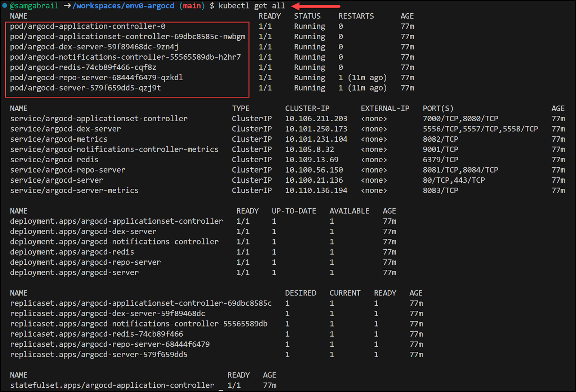The width and height of the screenshot is (576, 392).
Task: Select deployment.apps/argocd-notifications-controller
Action: pos(114,242)
